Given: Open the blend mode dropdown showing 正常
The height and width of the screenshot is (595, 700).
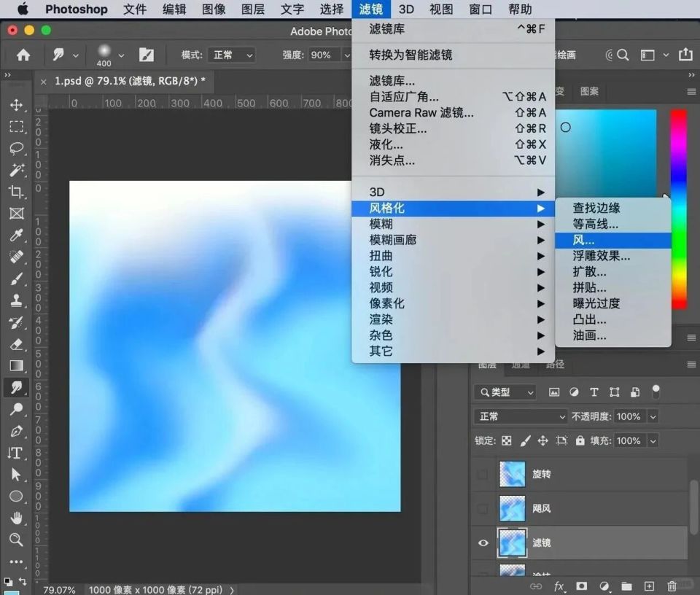Looking at the screenshot, I should [520, 416].
